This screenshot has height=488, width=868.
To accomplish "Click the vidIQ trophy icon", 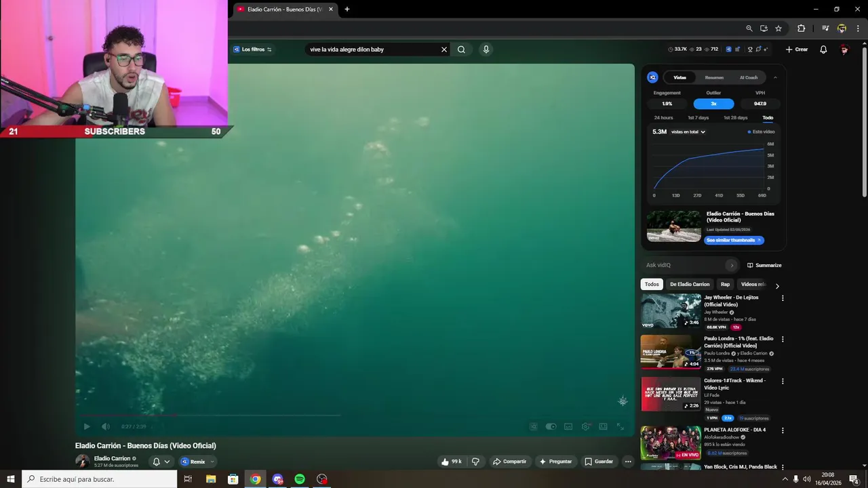I will (750, 49).
